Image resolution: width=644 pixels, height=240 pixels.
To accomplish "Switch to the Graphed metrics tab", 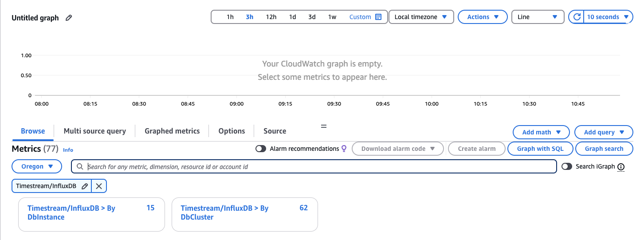I will coord(172,131).
